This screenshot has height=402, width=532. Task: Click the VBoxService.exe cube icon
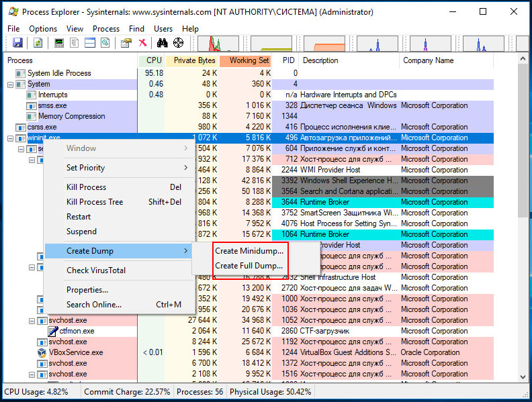(x=42, y=352)
